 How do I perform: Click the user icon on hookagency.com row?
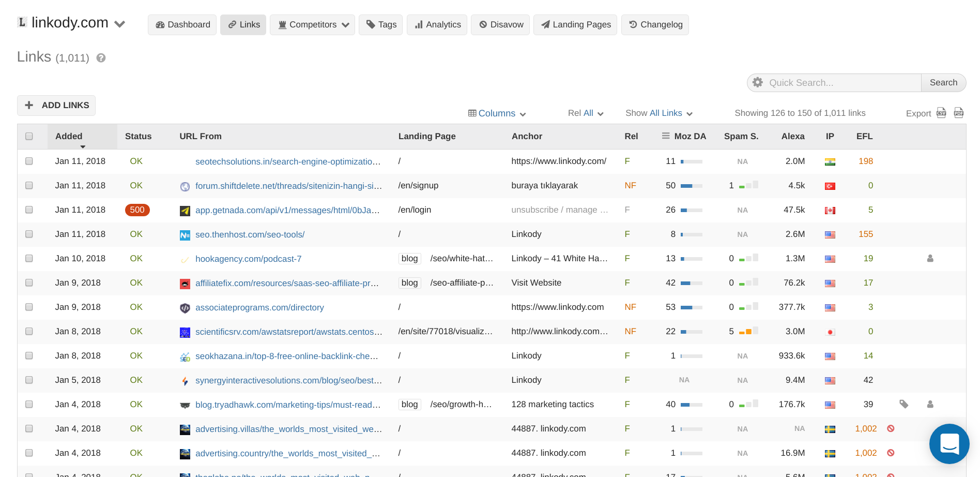tap(930, 258)
